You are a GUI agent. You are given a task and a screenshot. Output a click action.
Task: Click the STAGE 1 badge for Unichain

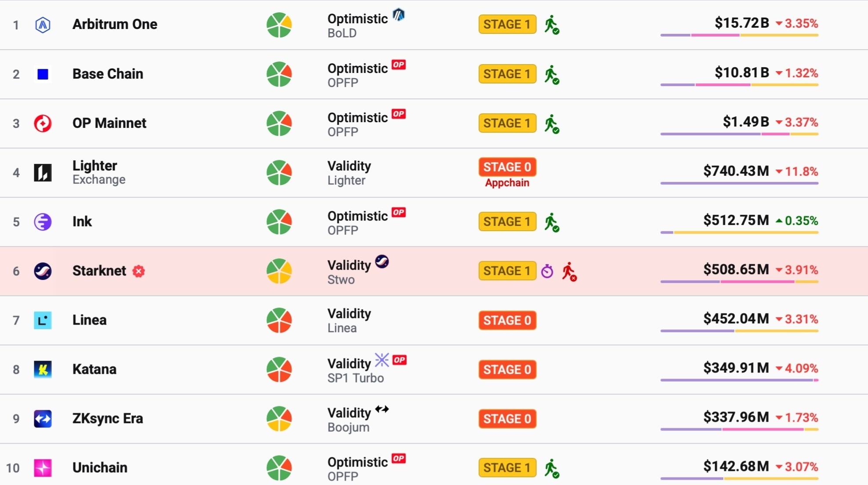[x=507, y=467]
